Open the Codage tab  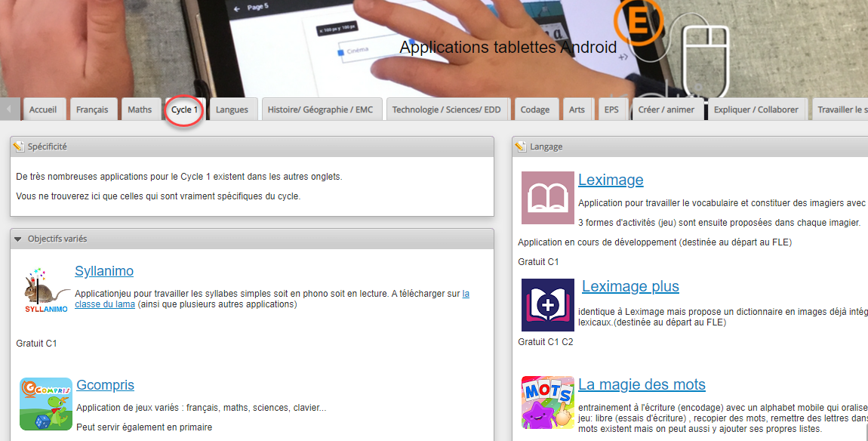(535, 109)
